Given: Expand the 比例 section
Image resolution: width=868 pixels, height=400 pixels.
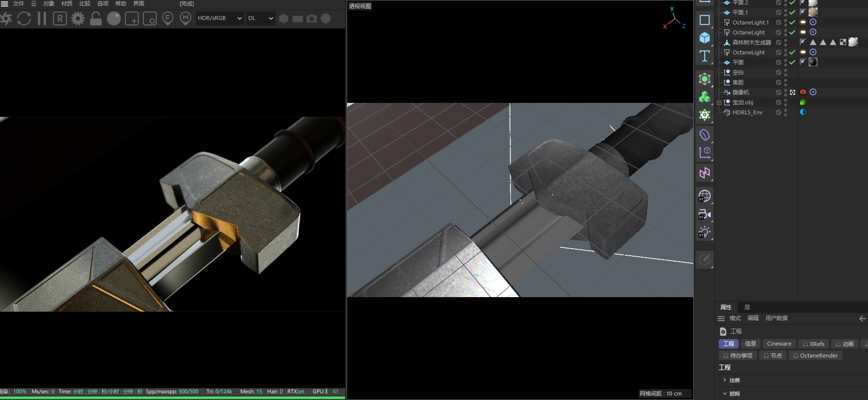Looking at the screenshot, I should click(725, 381).
